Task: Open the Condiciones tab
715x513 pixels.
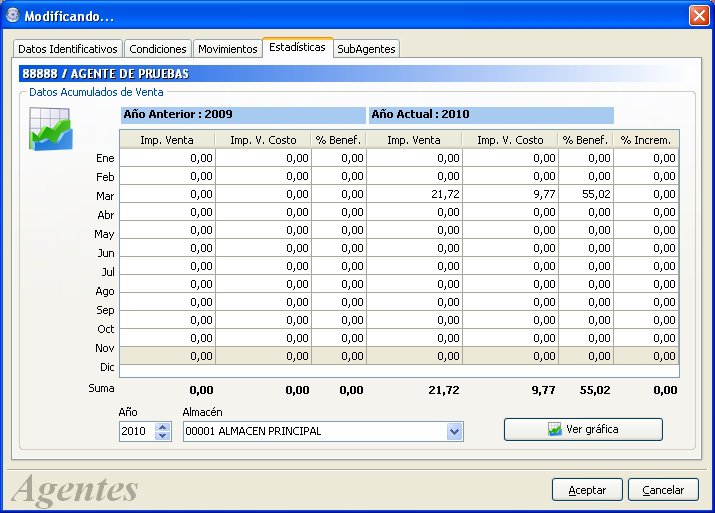Action: pyautogui.click(x=158, y=49)
